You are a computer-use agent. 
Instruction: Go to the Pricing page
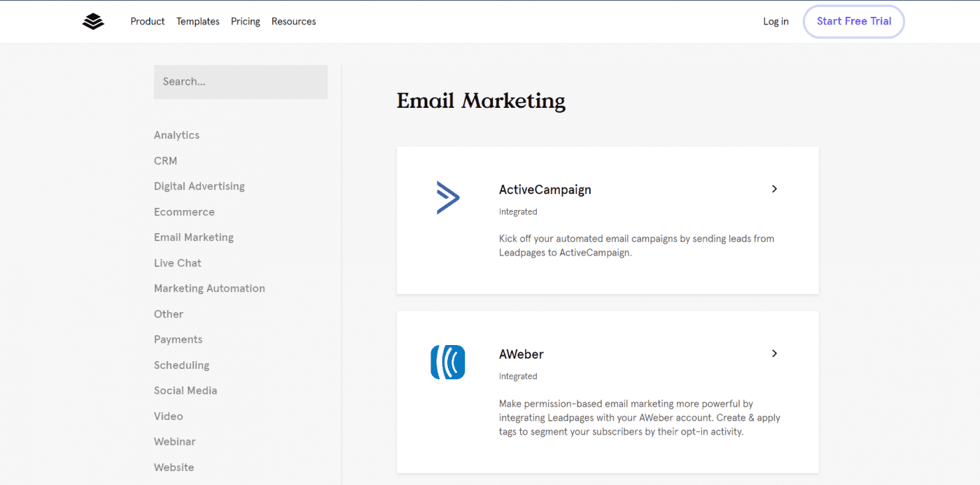point(246,22)
